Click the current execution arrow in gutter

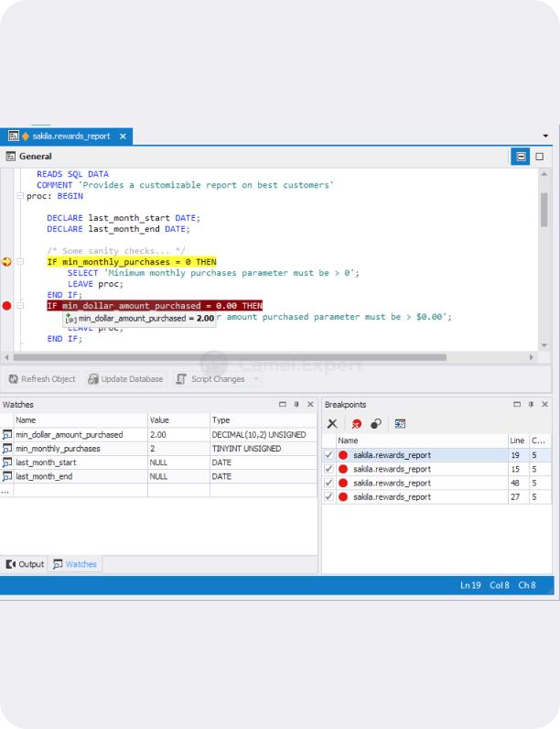7,262
